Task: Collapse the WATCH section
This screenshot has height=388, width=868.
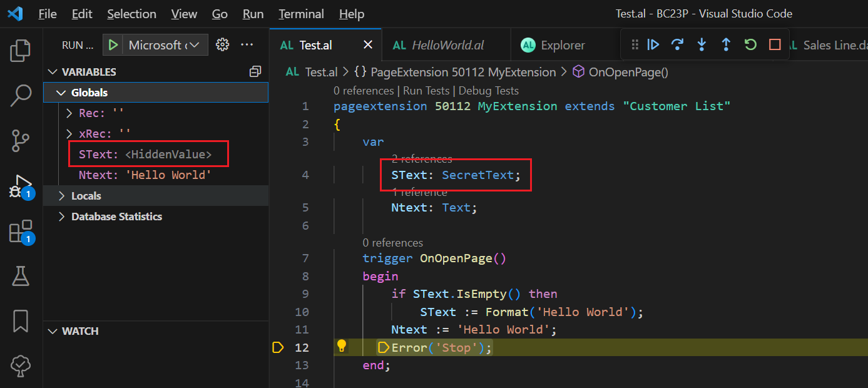Action: click(x=53, y=331)
